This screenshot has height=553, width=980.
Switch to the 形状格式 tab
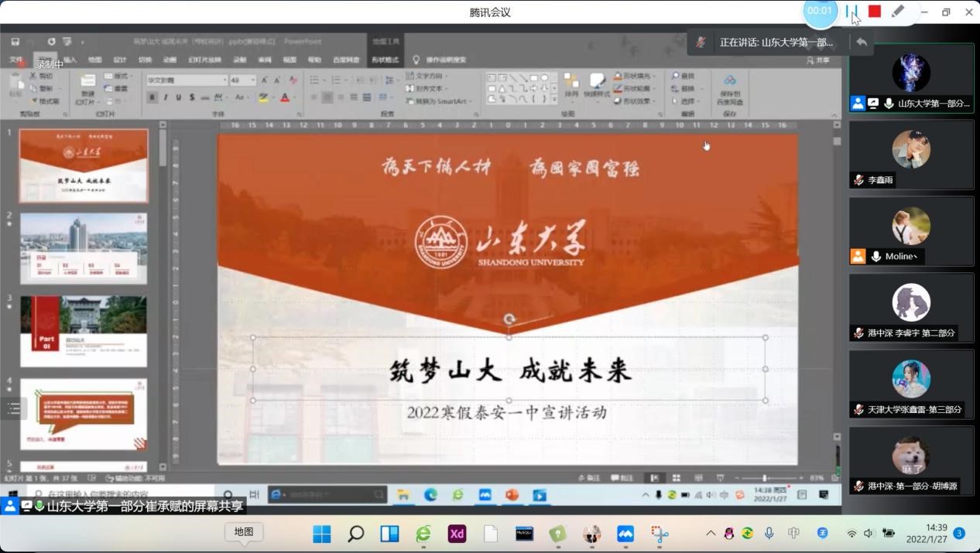pos(385,60)
